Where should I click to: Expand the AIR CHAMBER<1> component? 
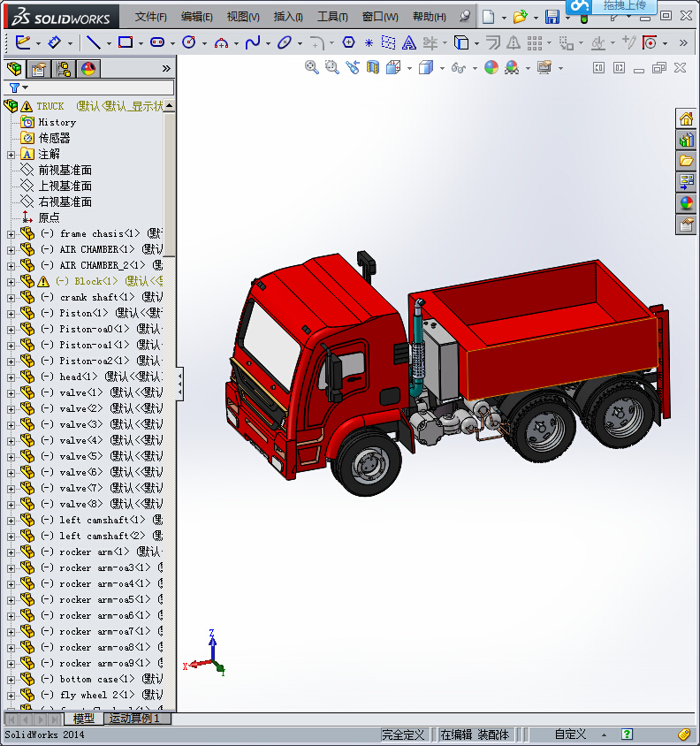pos(11,250)
